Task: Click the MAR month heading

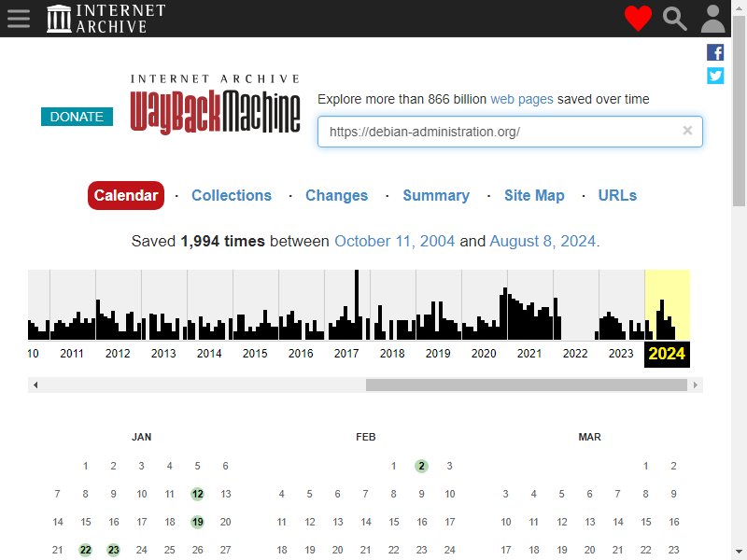Action: (589, 437)
